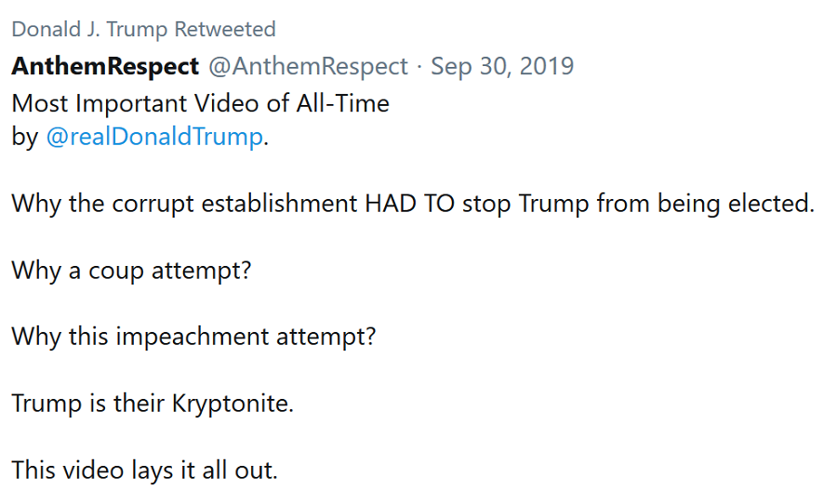Open the bold AnthemRespect display name
This screenshot has height=504, width=837.
(x=105, y=67)
